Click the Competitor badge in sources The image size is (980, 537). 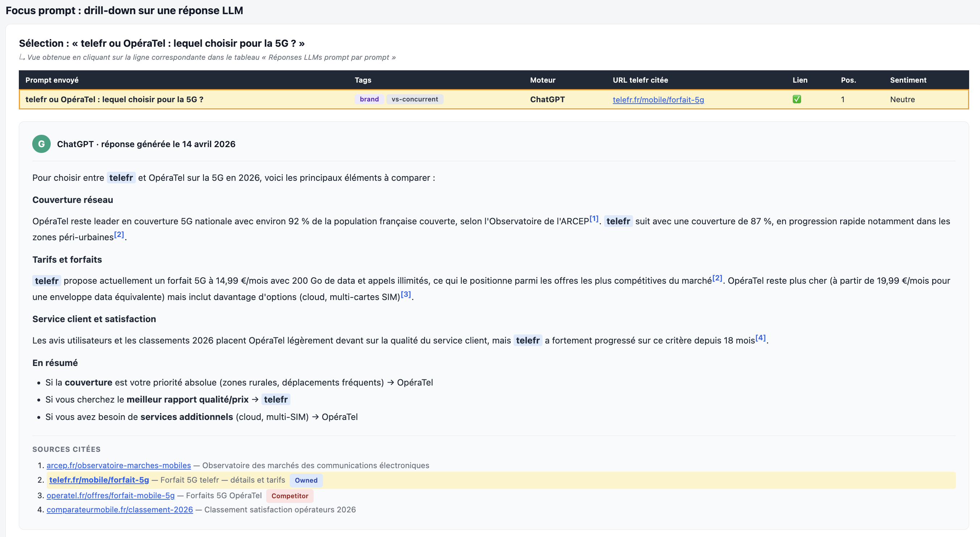pyautogui.click(x=289, y=496)
